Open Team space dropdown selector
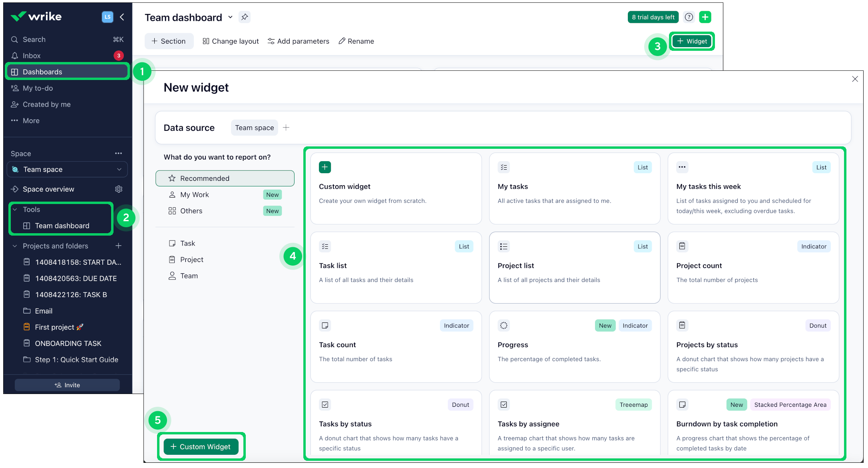The height and width of the screenshot is (468, 868). pyautogui.click(x=67, y=170)
